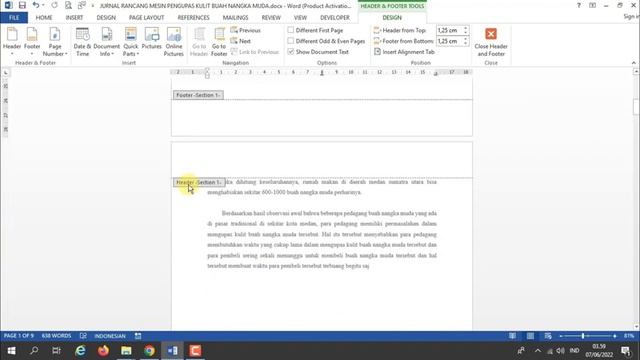Click 638 WORDS word count
The image size is (640, 360).
click(56, 336)
